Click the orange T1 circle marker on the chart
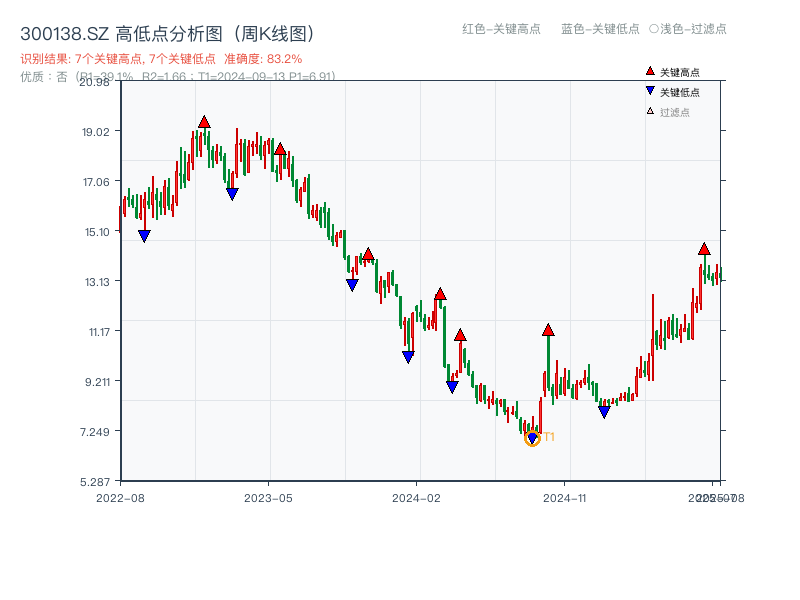 533,437
